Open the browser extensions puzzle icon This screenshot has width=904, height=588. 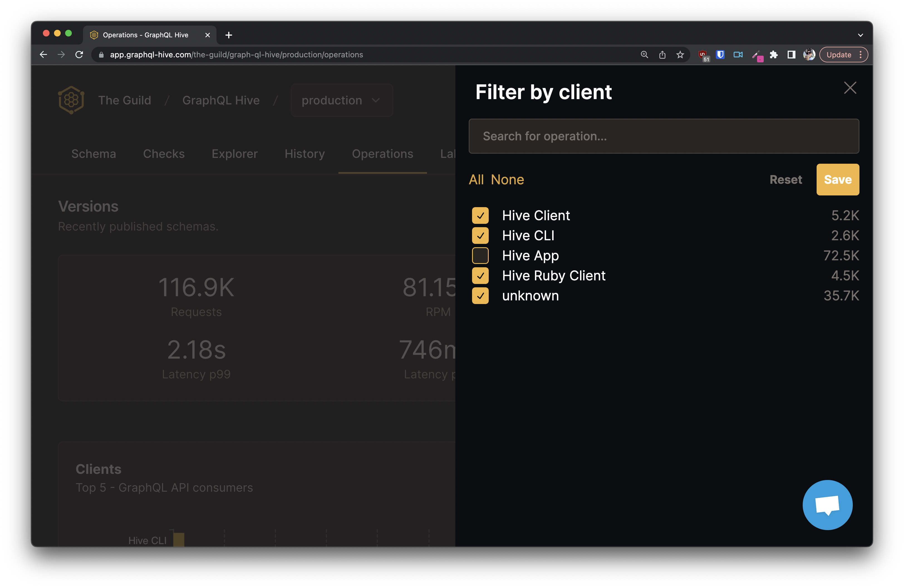tap(774, 54)
